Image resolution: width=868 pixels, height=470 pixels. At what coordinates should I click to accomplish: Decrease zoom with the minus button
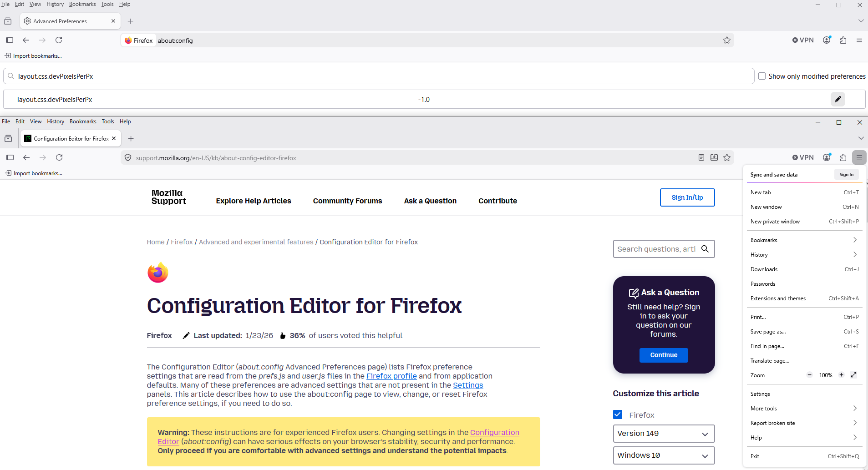tap(809, 375)
